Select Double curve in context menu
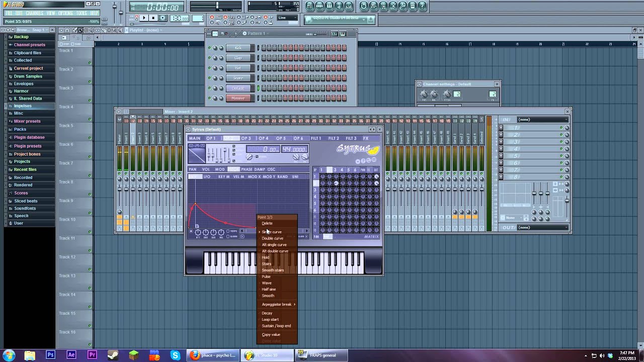 (273, 238)
